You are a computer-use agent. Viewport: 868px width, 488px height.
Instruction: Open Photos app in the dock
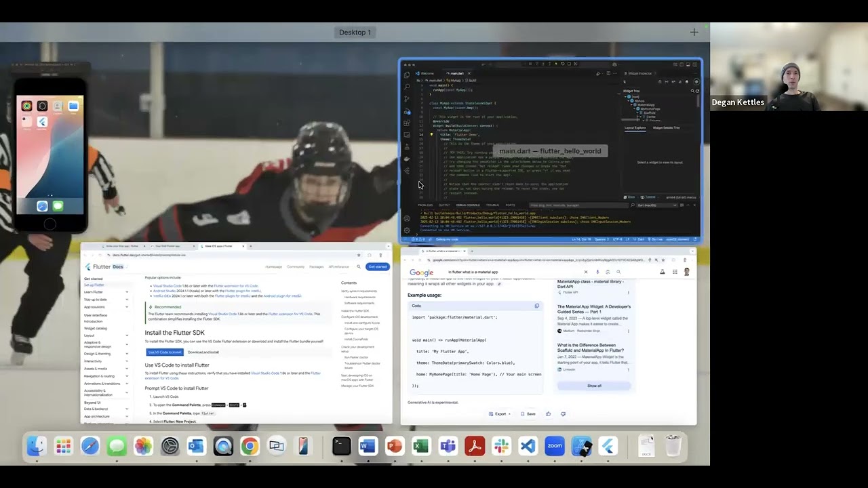point(143,446)
